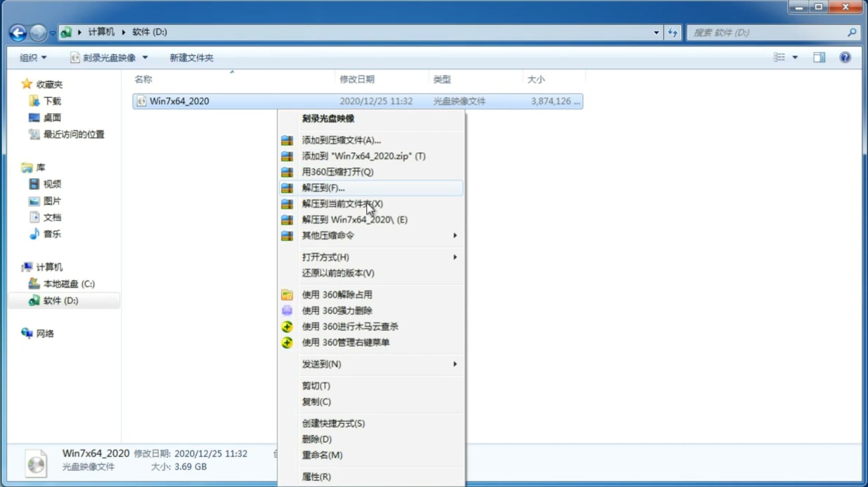Image resolution: width=868 pixels, height=487 pixels.
Task: Click 重命名 rename option
Action: point(323,455)
